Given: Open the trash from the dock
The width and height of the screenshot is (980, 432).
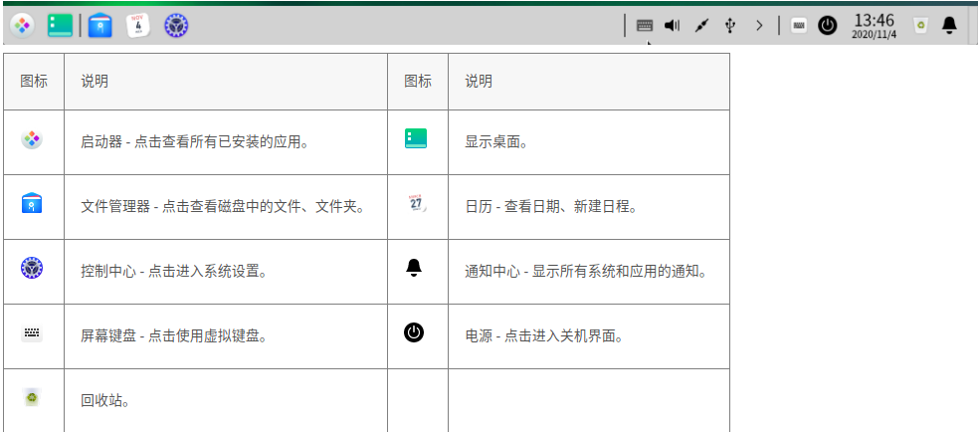Looking at the screenshot, I should pos(921,26).
